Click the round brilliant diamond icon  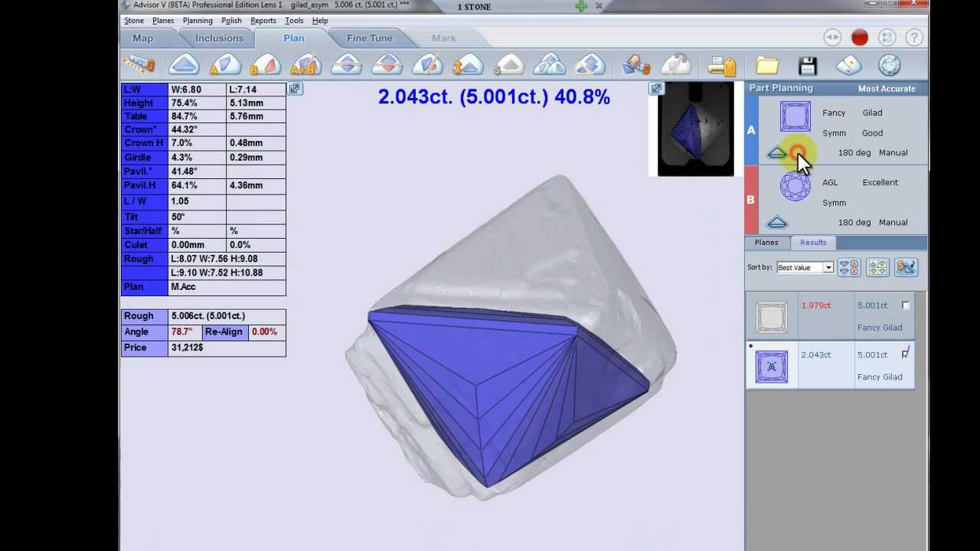pyautogui.click(x=889, y=65)
